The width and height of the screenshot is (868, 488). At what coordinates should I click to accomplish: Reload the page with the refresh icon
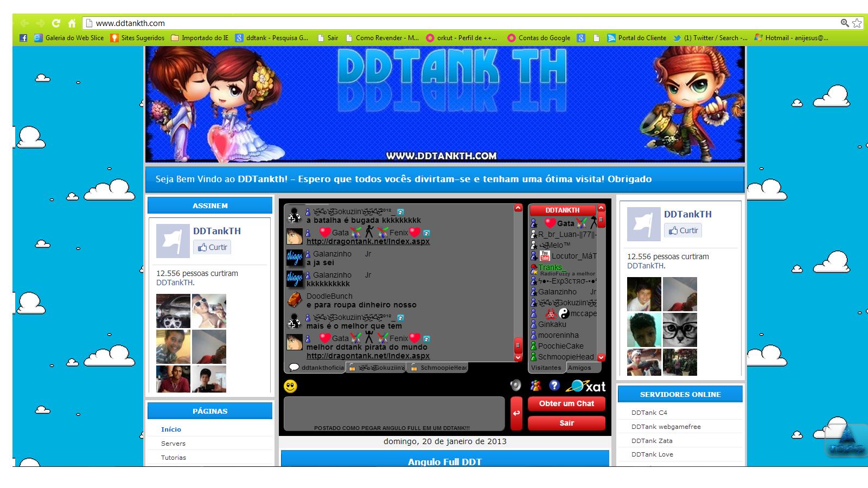pyautogui.click(x=56, y=23)
